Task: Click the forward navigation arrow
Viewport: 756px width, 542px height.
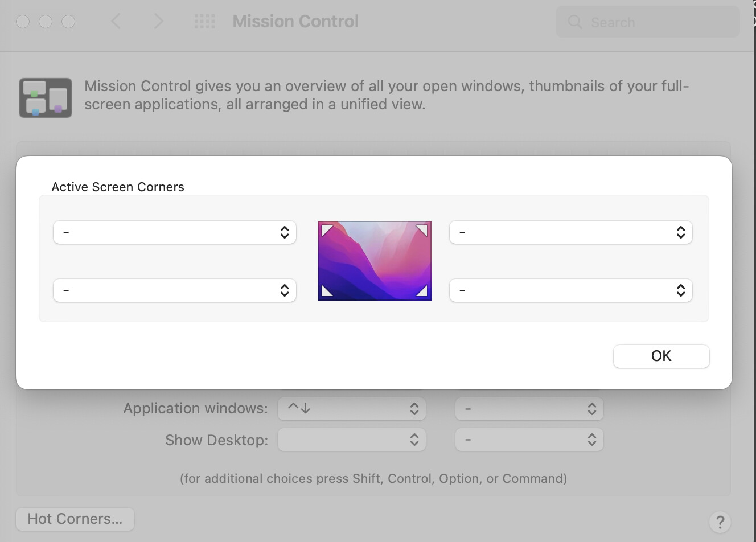Action: click(x=158, y=22)
